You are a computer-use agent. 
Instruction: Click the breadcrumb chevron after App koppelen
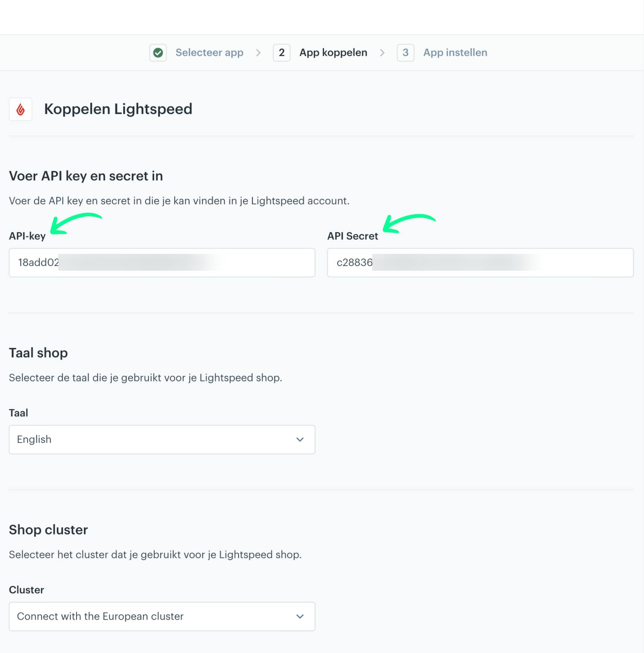[x=382, y=53]
